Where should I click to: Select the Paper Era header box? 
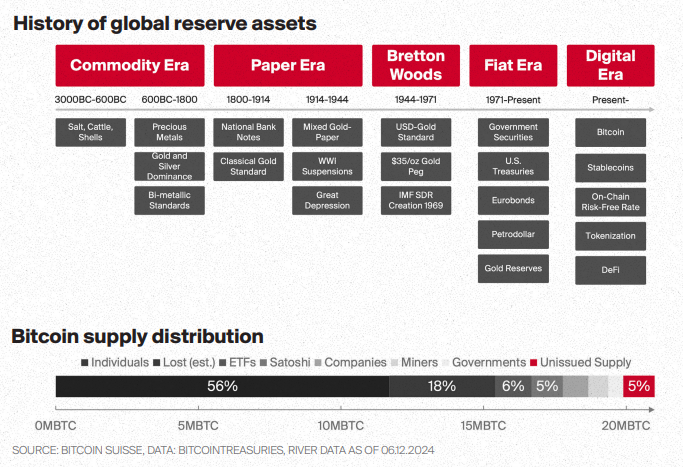click(x=287, y=66)
